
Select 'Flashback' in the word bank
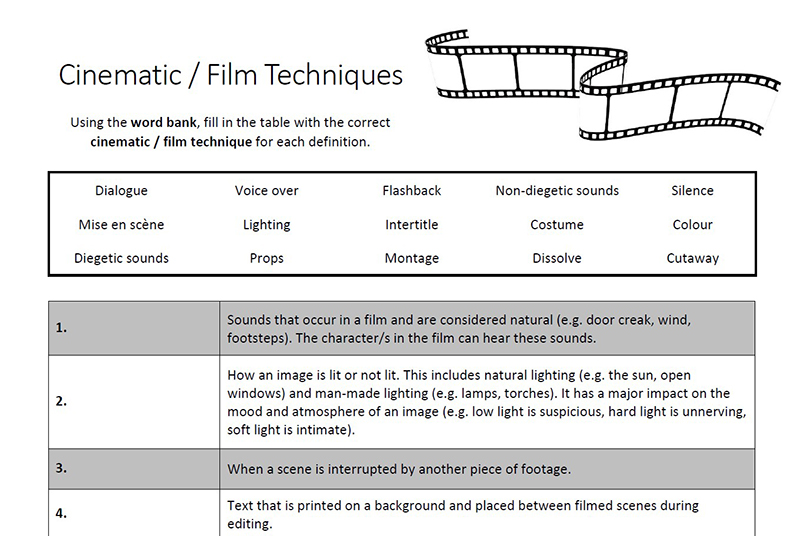tap(412, 191)
